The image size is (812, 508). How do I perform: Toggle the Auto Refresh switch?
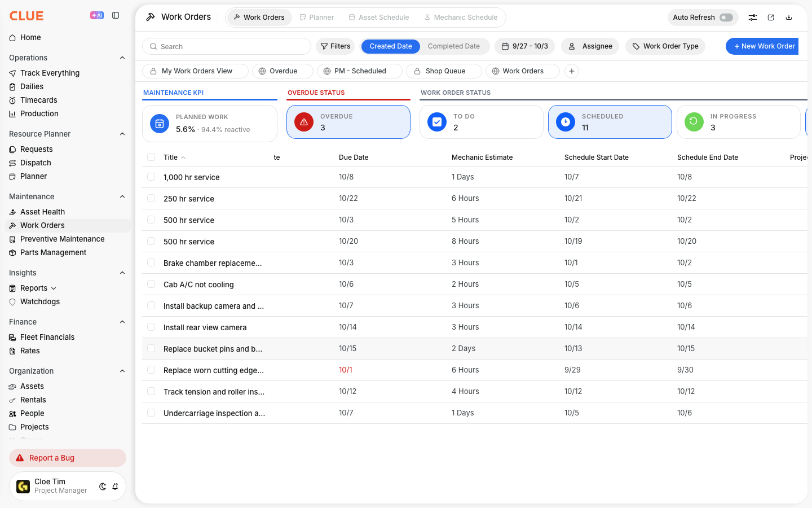[x=726, y=17]
